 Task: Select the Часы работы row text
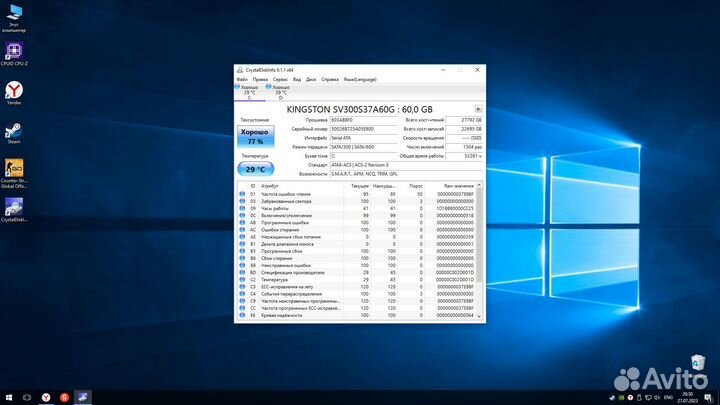[x=275, y=208]
